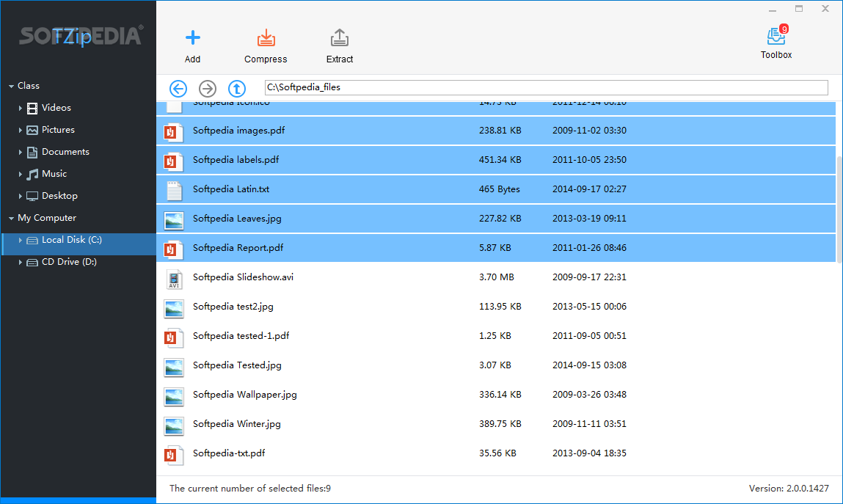The height and width of the screenshot is (504, 843).
Task: Expand the Documents tree node
Action: [x=21, y=152]
